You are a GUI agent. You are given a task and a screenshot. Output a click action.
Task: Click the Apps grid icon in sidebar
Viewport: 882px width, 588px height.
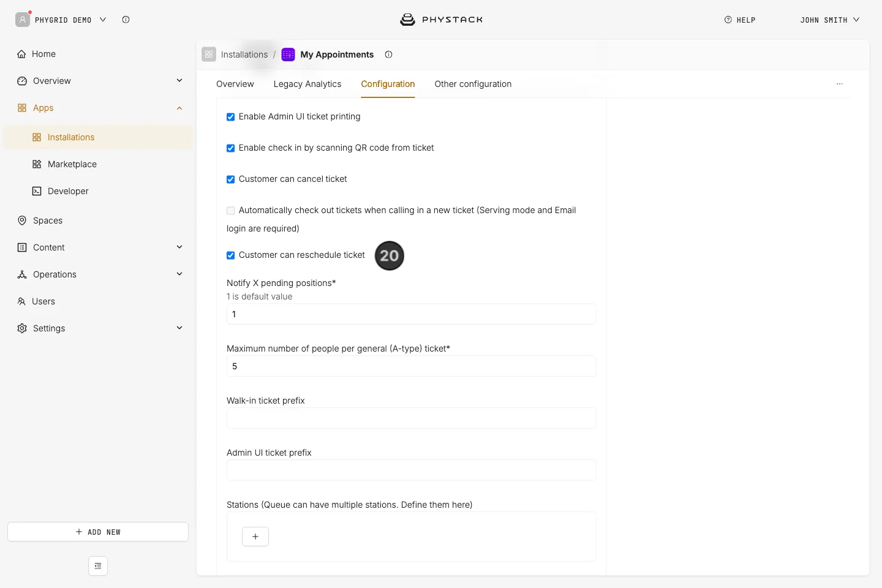pos(22,108)
